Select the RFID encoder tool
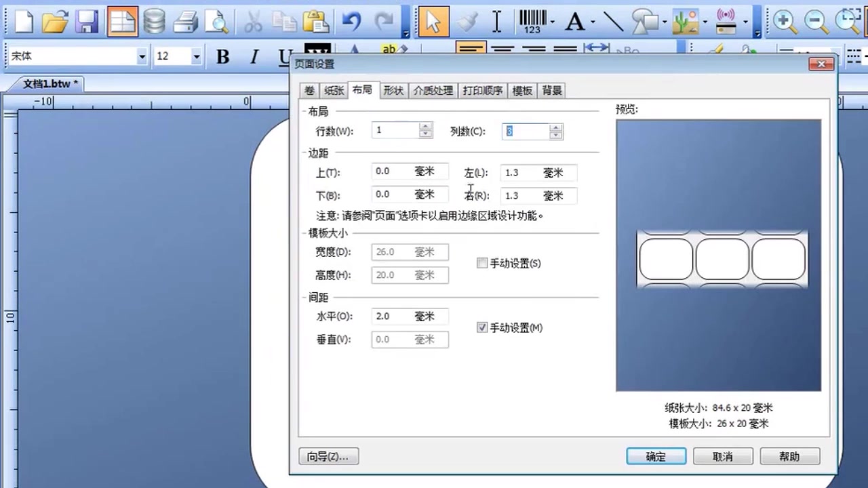868x488 pixels. click(x=726, y=22)
